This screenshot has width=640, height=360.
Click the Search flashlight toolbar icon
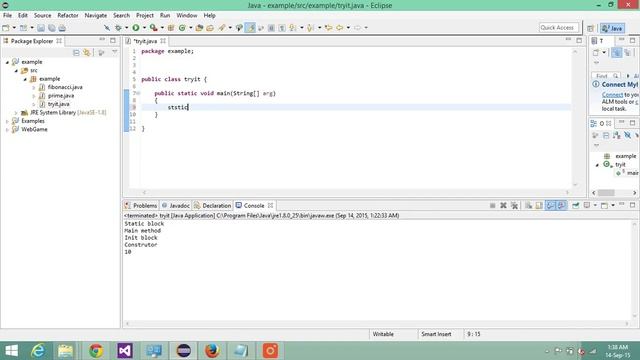click(222, 28)
